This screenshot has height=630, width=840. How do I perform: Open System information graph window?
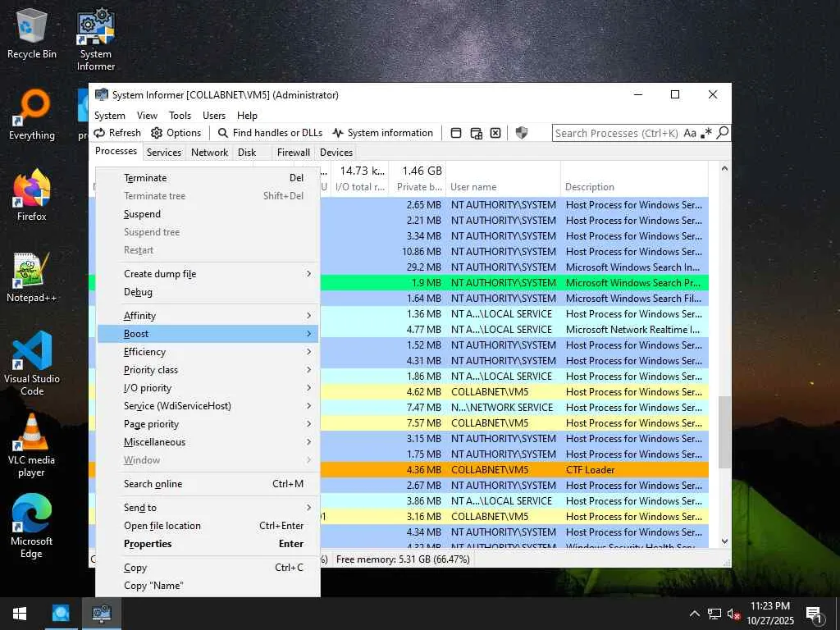pos(382,133)
